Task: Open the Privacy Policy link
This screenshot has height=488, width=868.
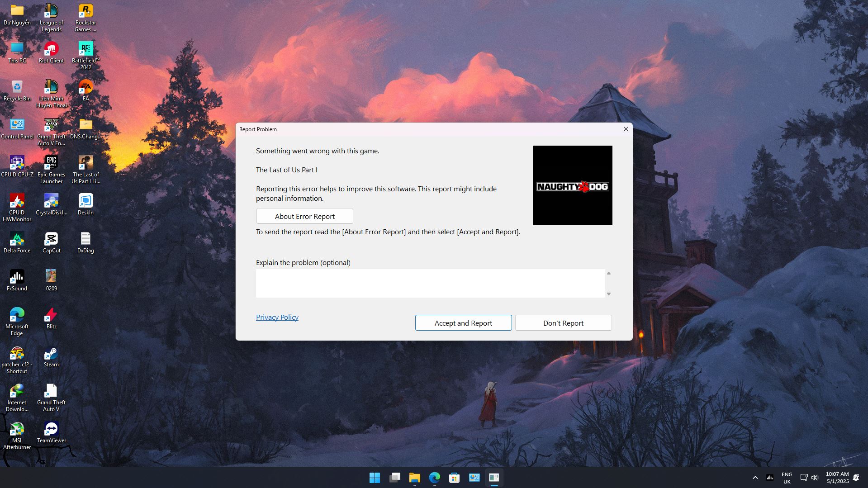Action: [277, 317]
